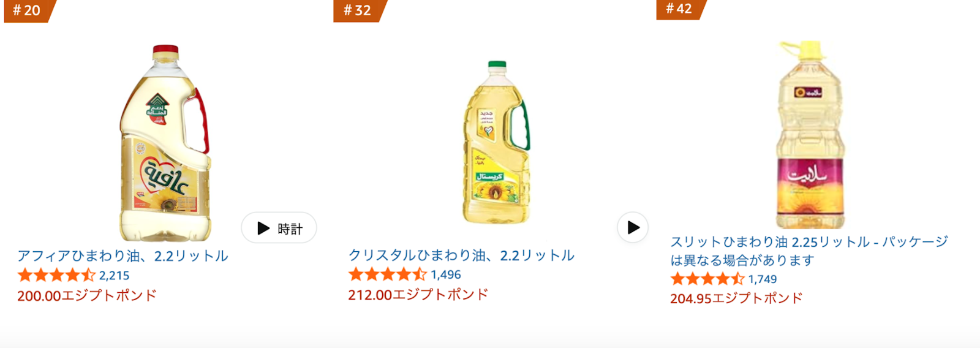
Task: Open クリスタルひまわり油、2.2リットル product link
Action: coord(461,255)
